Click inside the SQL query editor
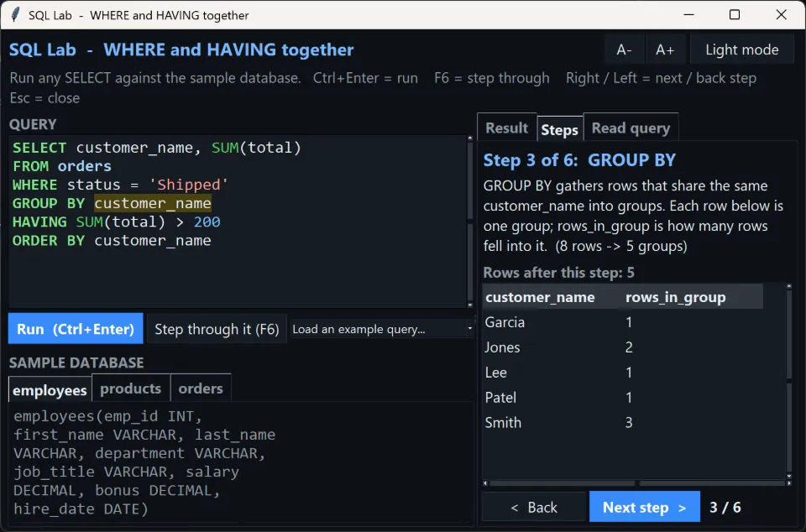Screen dimensions: 806x532 tap(238, 222)
